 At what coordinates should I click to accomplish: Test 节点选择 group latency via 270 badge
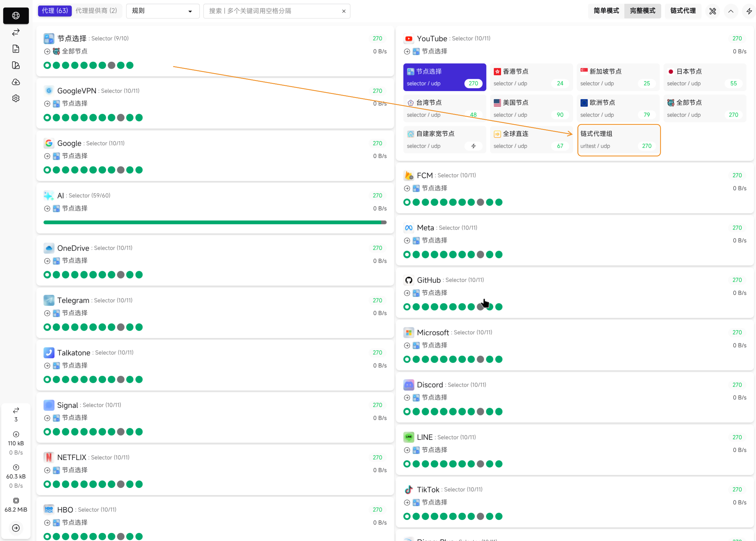coord(377,39)
